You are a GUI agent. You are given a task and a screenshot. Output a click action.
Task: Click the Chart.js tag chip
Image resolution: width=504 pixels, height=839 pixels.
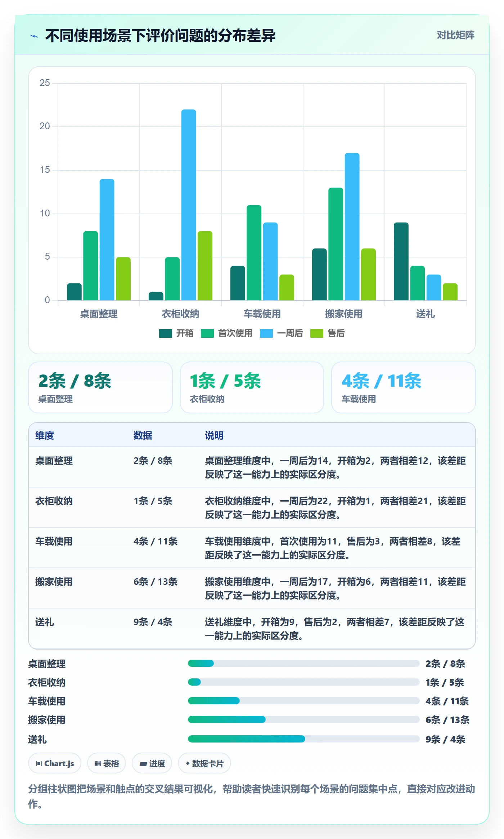pos(55,763)
